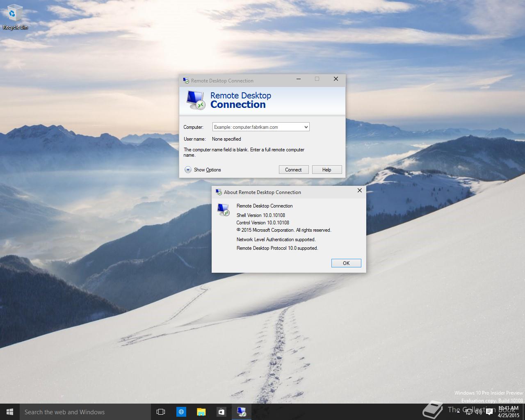Click 'Remote Desktop Protocol 10.0 supported.' text
This screenshot has width=525, height=420.
point(277,248)
